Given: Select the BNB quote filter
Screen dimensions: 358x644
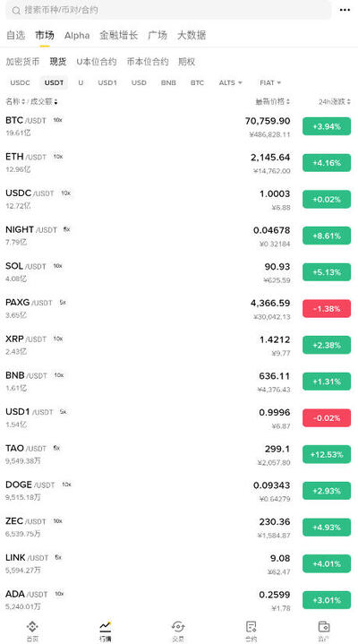Looking at the screenshot, I should 168,82.
